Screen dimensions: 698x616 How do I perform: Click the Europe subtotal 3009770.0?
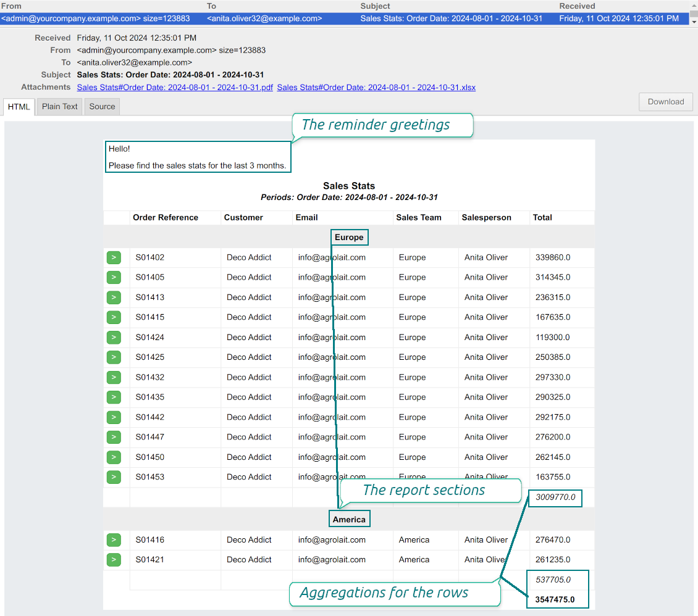click(555, 497)
